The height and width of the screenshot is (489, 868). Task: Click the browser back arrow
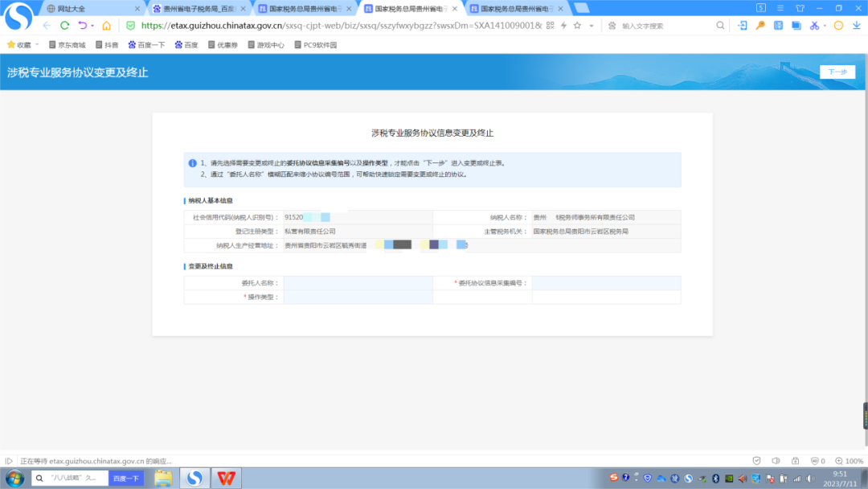click(x=47, y=26)
